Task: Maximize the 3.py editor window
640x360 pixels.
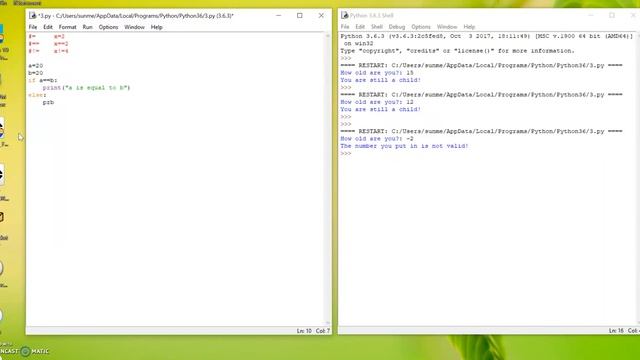Action: coord(300,16)
